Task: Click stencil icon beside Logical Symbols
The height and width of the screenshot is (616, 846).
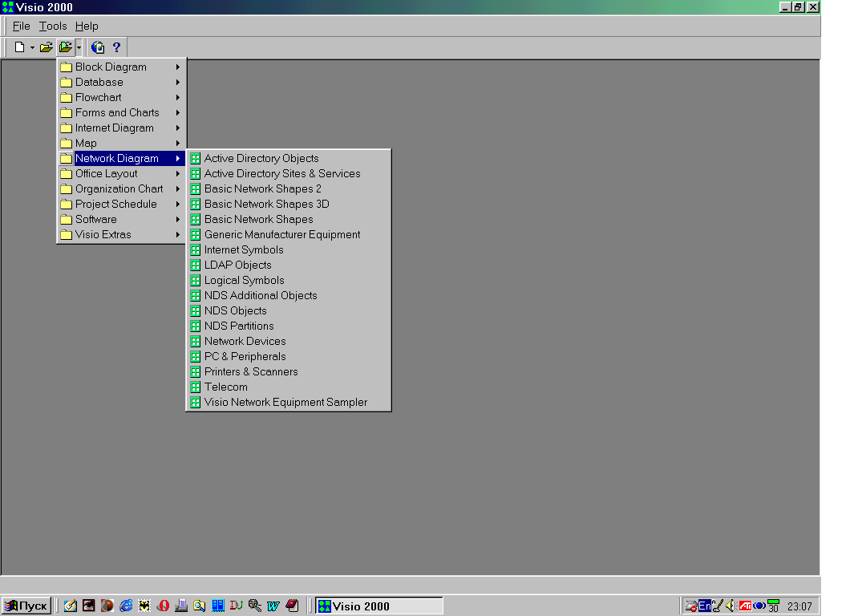Action: 196,280
